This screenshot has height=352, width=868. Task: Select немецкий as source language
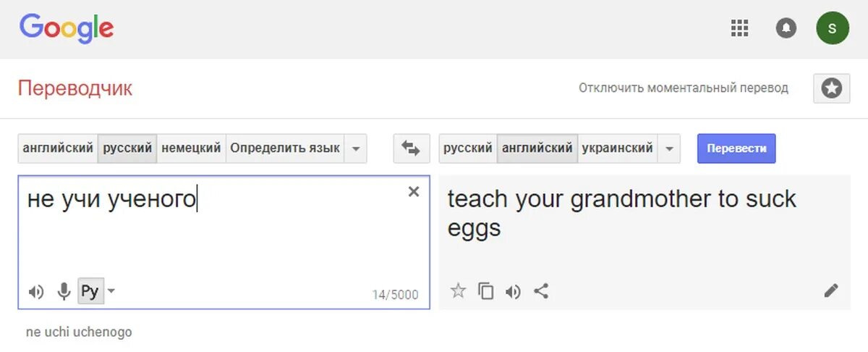pos(191,148)
